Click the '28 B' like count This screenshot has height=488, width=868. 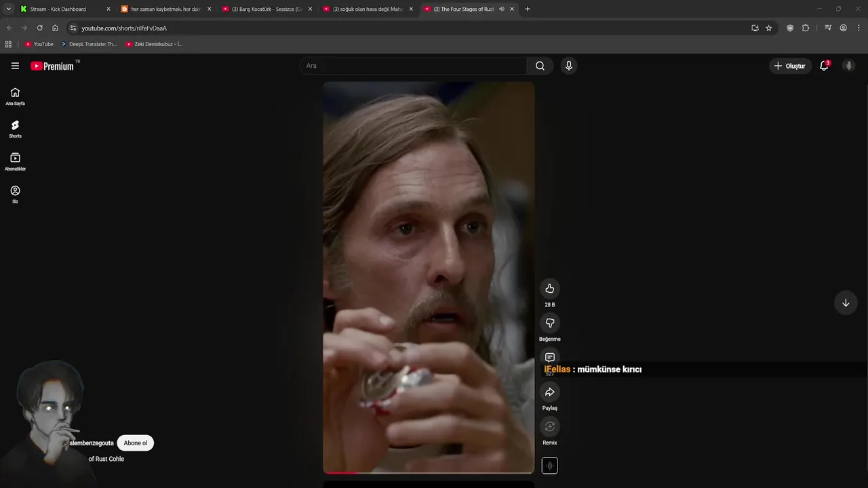[x=550, y=305]
